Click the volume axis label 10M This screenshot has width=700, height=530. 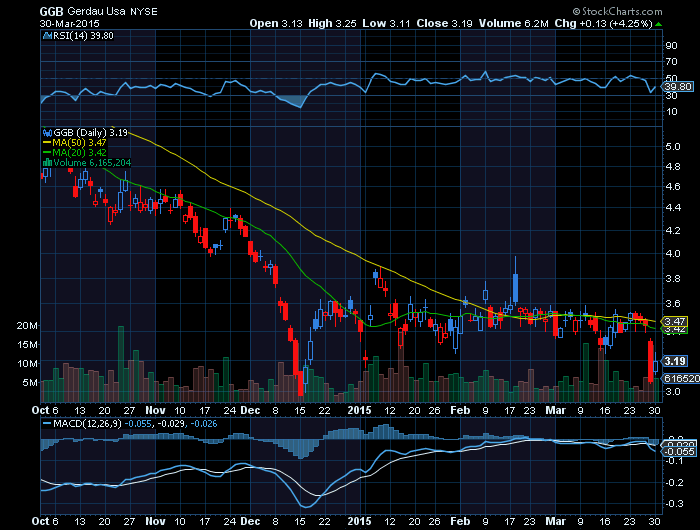coord(27,363)
